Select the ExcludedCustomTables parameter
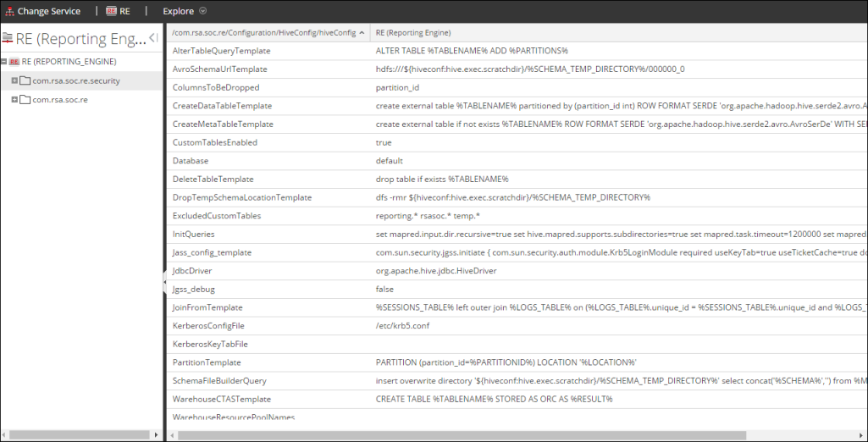This screenshot has height=442, width=868. 217,216
